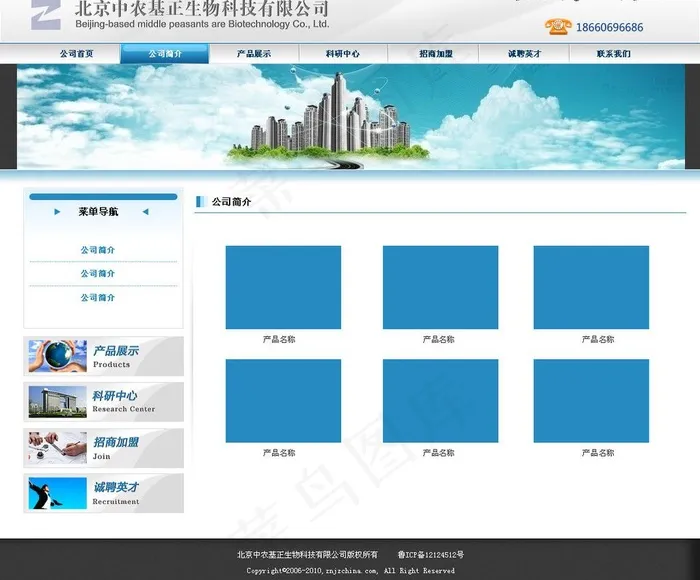
Task: Click the person image in Recruitment banner
Action: [57, 493]
